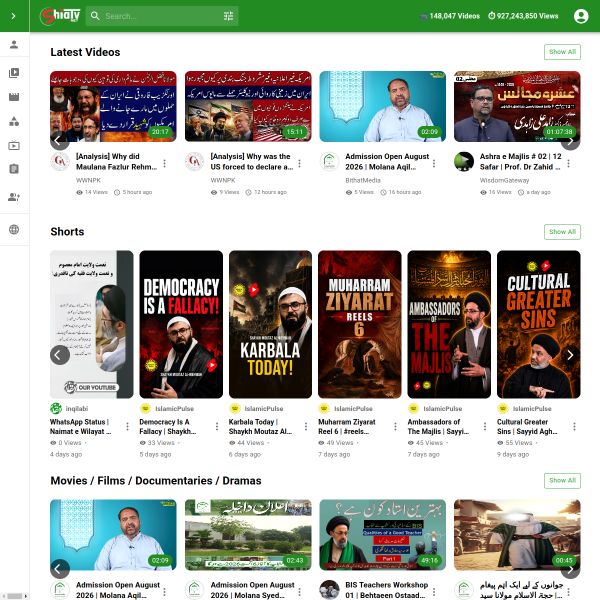Open the live TV icon in sidebar
Image resolution: width=600 pixels, height=600 pixels.
coord(14,145)
